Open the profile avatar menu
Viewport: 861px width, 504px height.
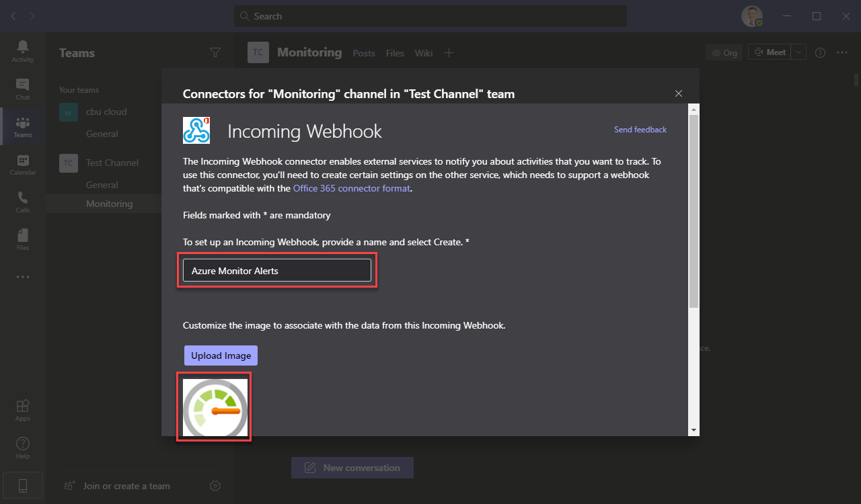coord(752,16)
